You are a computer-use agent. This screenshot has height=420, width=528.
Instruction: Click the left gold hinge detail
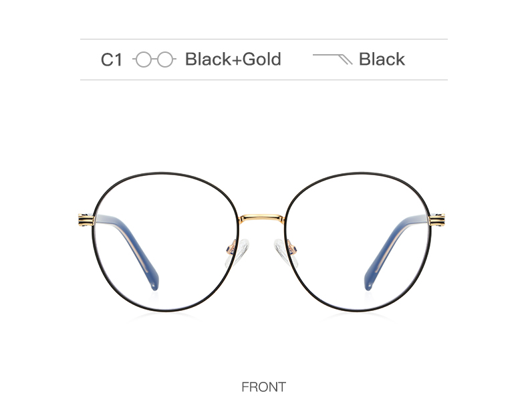click(x=86, y=220)
